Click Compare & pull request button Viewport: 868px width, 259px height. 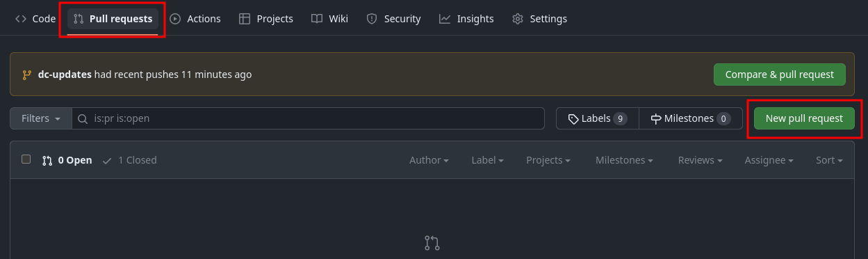(780, 74)
